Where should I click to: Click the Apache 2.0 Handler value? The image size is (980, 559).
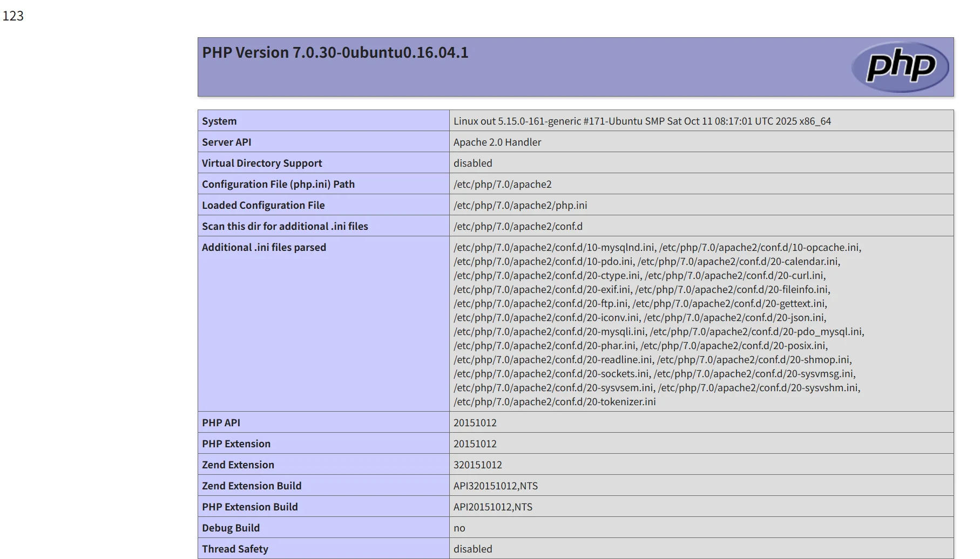(497, 142)
